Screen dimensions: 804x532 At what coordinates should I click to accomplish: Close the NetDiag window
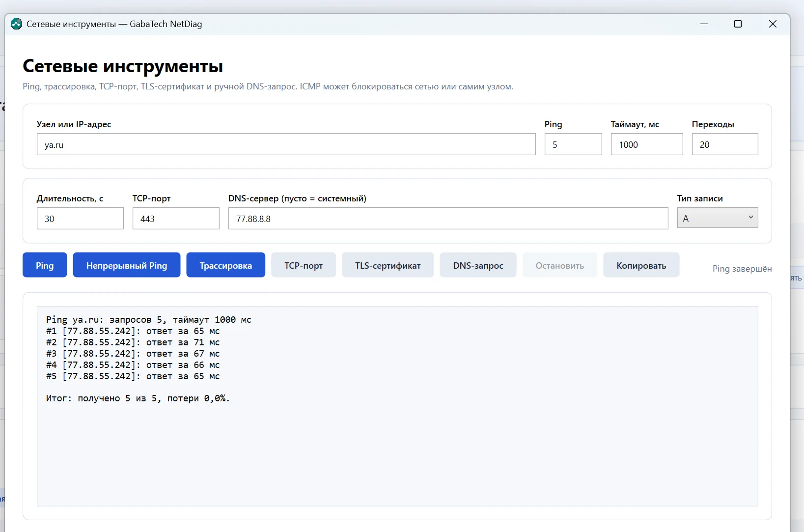(773, 24)
